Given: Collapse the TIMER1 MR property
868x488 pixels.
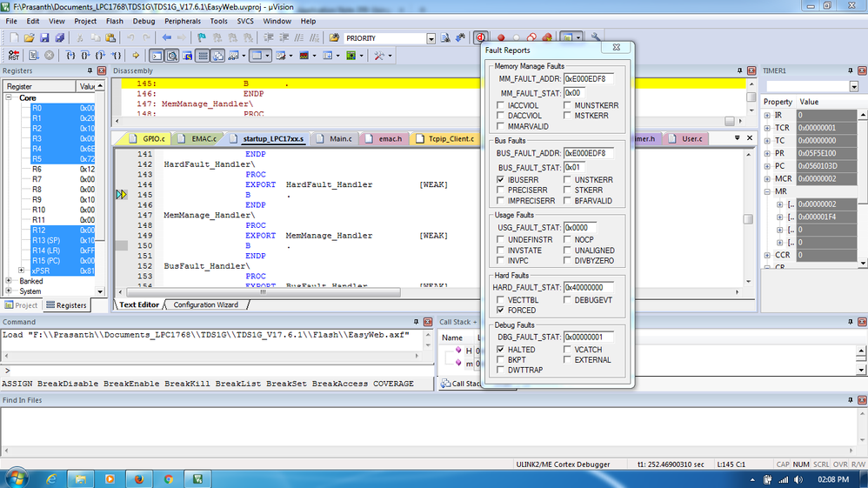Looking at the screenshot, I should [x=767, y=191].
